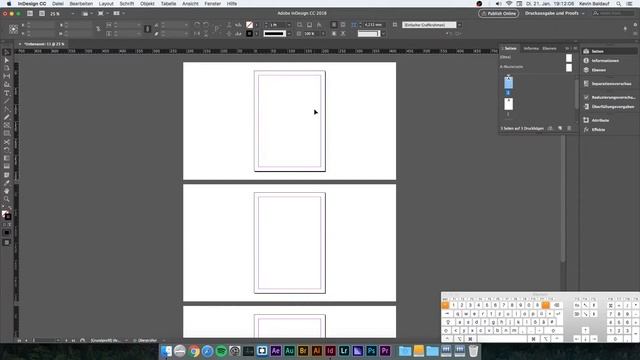Open Adobe Stock button in application bar
The width and height of the screenshot is (640, 360).
(42, 13)
